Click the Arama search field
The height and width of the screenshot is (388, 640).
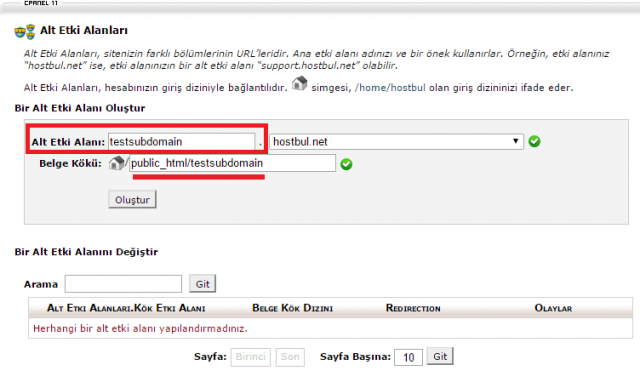[123, 284]
